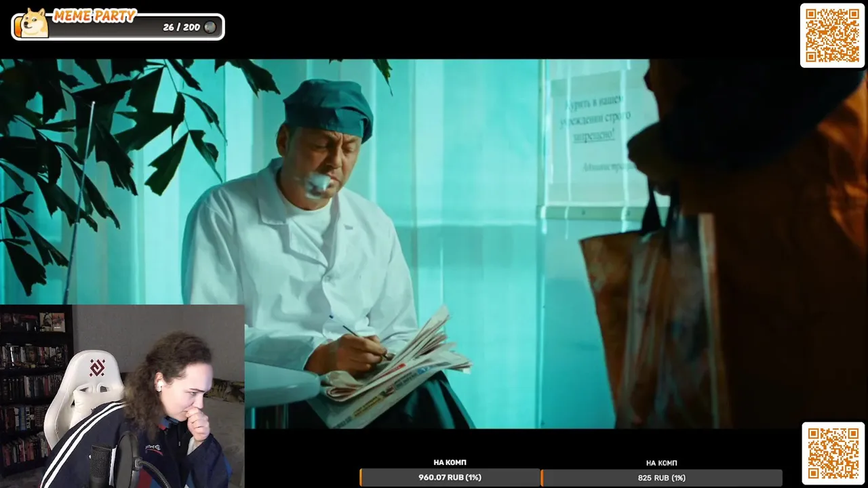Click the streamer webcam overlay
The image size is (868, 488).
pos(122,396)
